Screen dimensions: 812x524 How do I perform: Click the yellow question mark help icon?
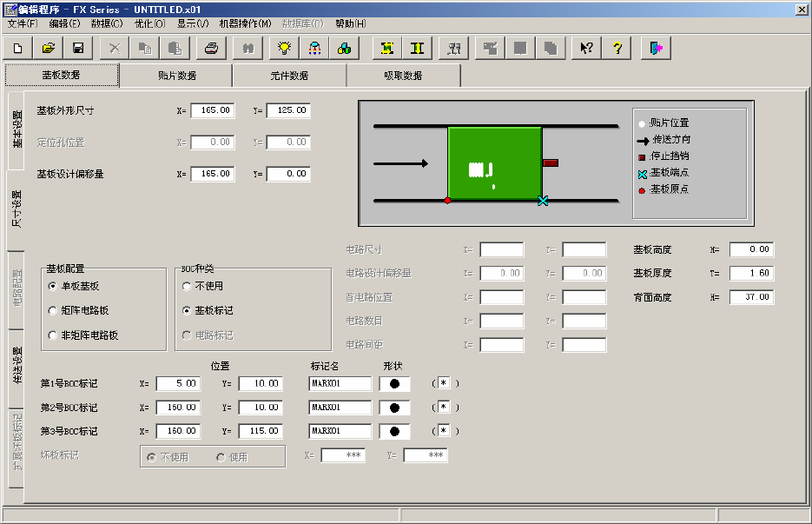pyautogui.click(x=617, y=49)
